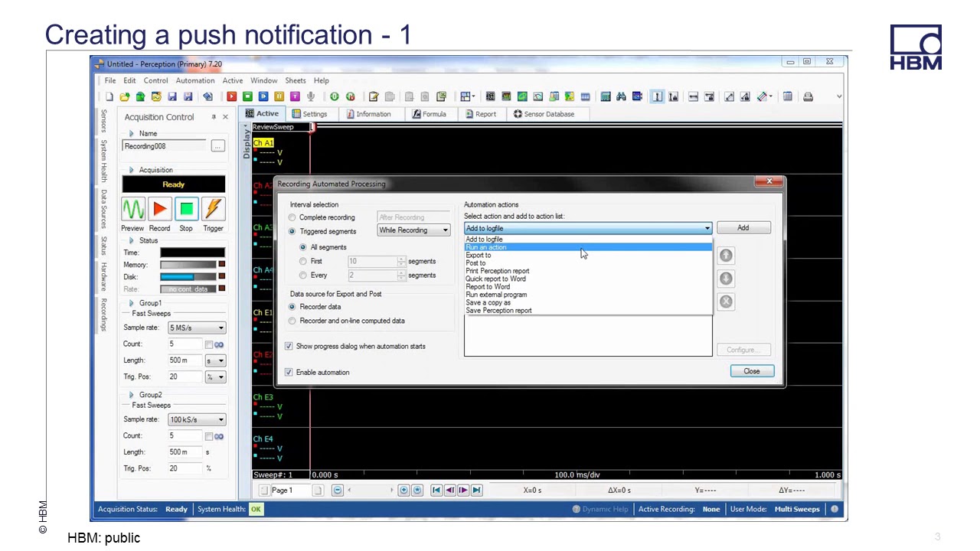Click the Recording008 name field

click(x=165, y=146)
